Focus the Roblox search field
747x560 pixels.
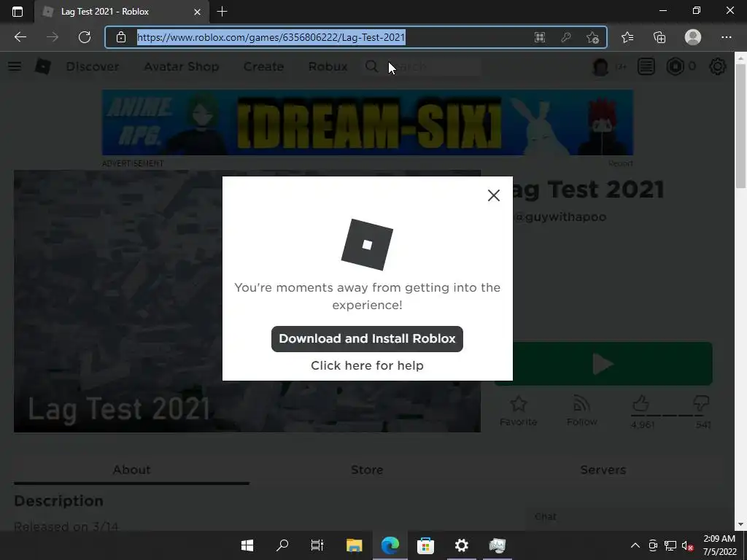click(x=422, y=66)
